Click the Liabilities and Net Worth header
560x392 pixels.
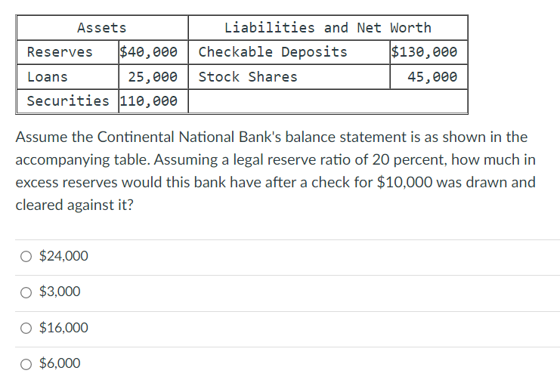(x=328, y=28)
